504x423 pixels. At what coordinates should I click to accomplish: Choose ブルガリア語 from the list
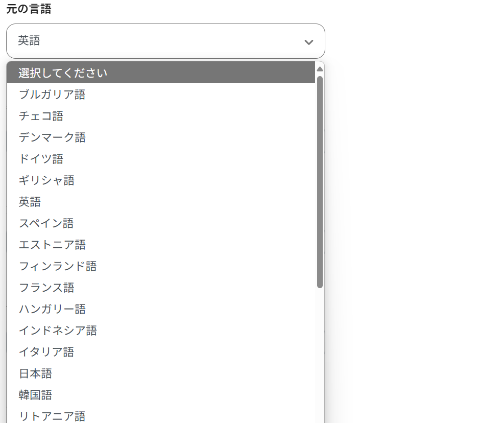pyautogui.click(x=161, y=94)
